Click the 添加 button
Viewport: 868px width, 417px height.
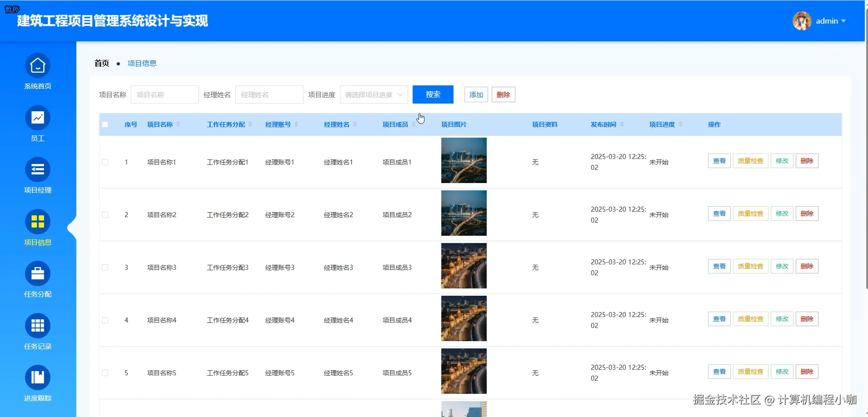476,94
